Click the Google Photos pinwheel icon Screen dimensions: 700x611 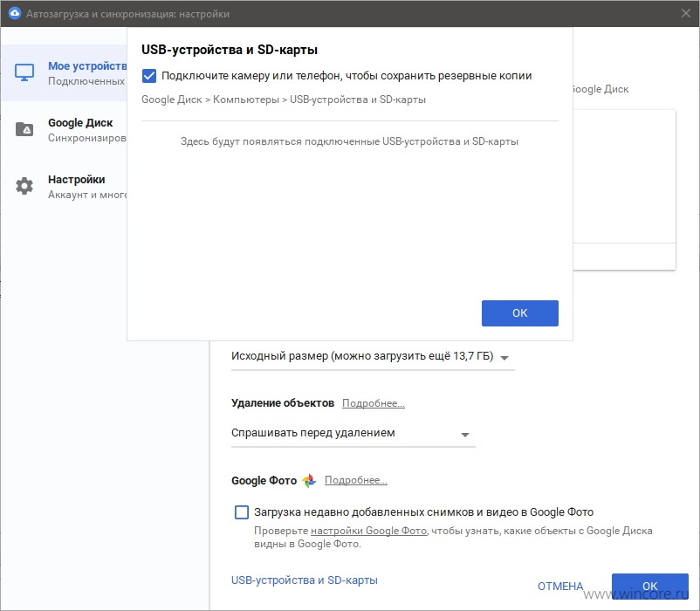[309, 481]
